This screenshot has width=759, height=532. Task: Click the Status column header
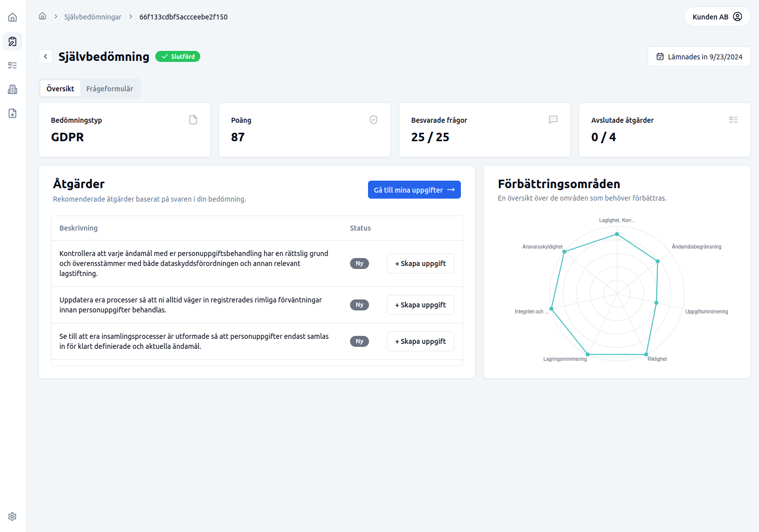tap(361, 228)
